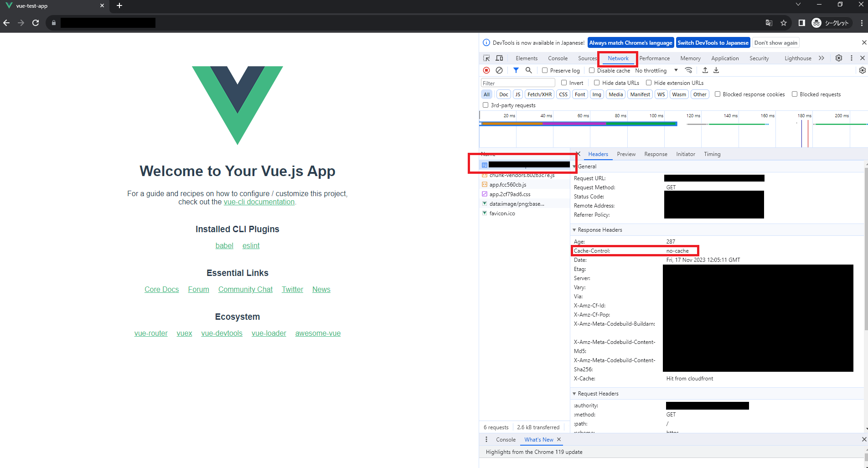Check Blocked response cookies
868x468 pixels.
tap(718, 94)
